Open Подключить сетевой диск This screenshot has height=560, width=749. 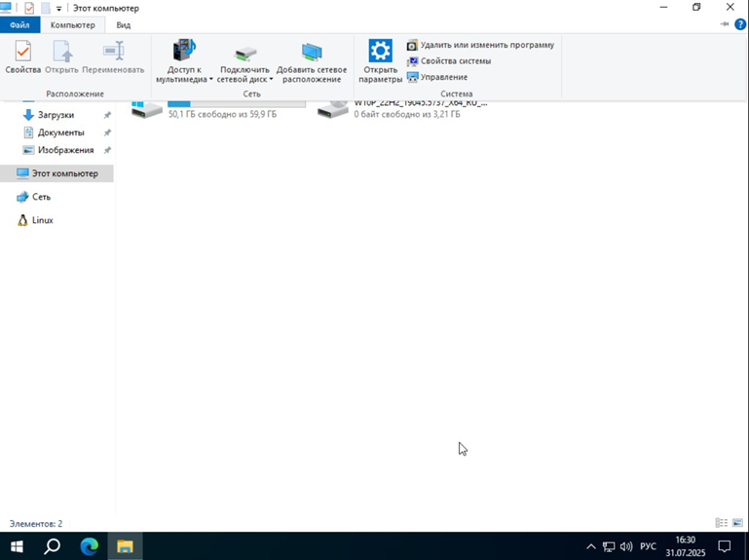245,61
